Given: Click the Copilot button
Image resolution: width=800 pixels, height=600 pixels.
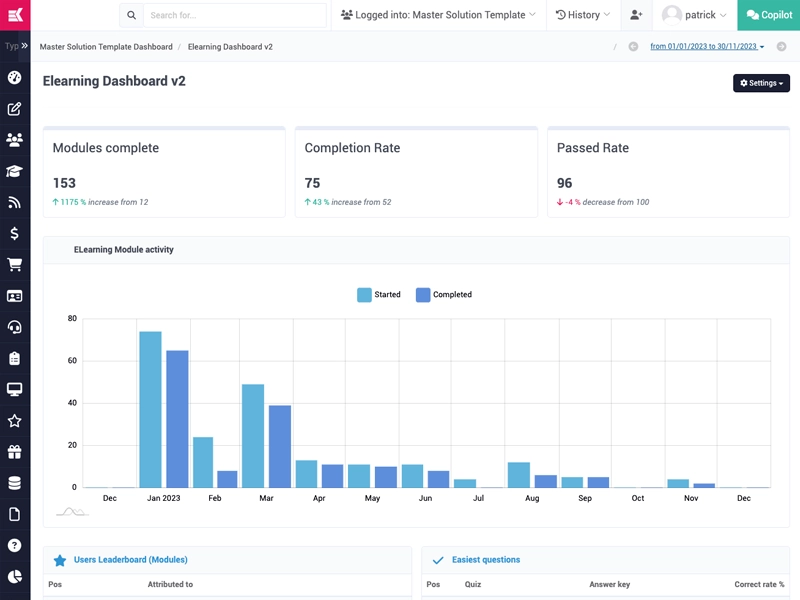Looking at the screenshot, I should coord(768,15).
